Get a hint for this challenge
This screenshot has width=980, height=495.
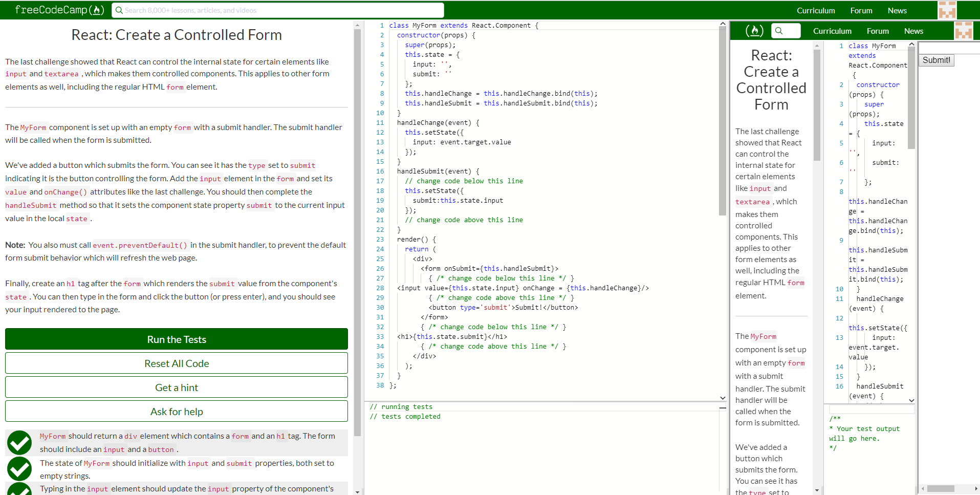coord(176,387)
